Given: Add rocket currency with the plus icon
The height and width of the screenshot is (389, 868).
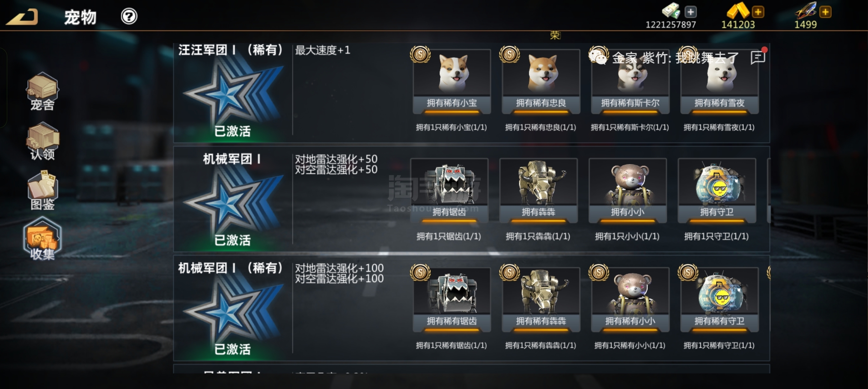Looking at the screenshot, I should pos(826,12).
